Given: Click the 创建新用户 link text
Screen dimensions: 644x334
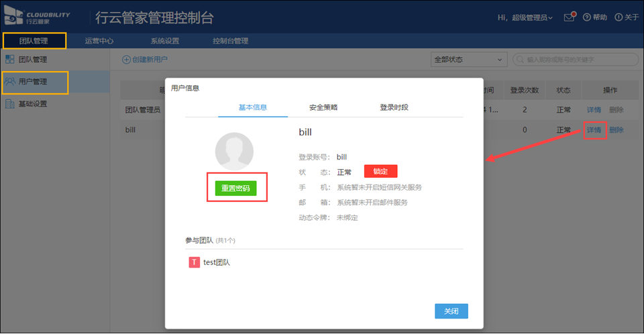Looking at the screenshot, I should point(150,60).
